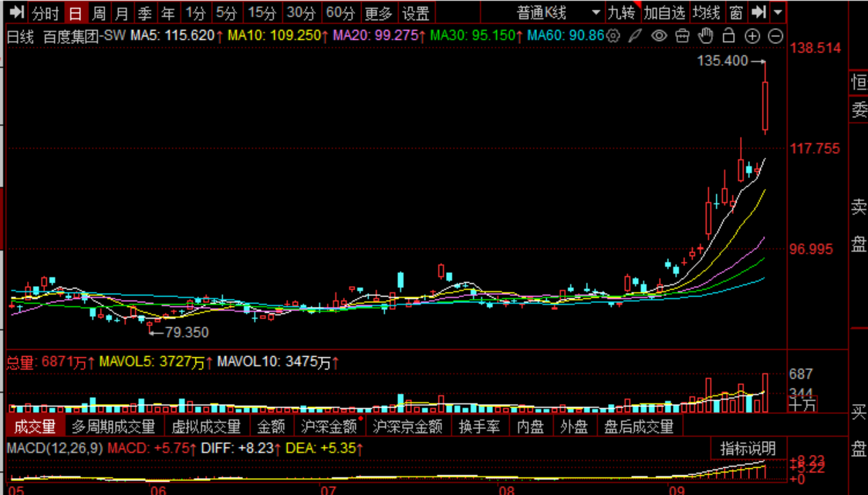Open the 设置 settings button
The height and width of the screenshot is (495, 868).
coord(416,12)
